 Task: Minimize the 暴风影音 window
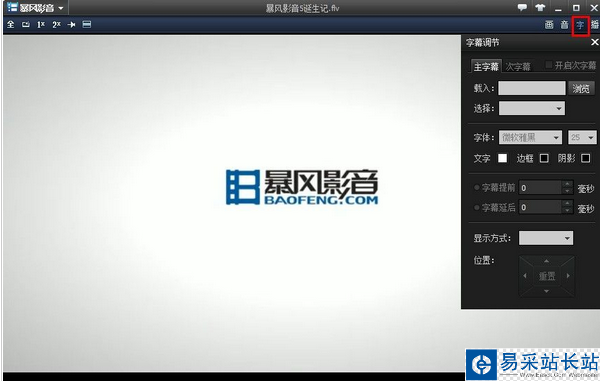[x=558, y=8]
